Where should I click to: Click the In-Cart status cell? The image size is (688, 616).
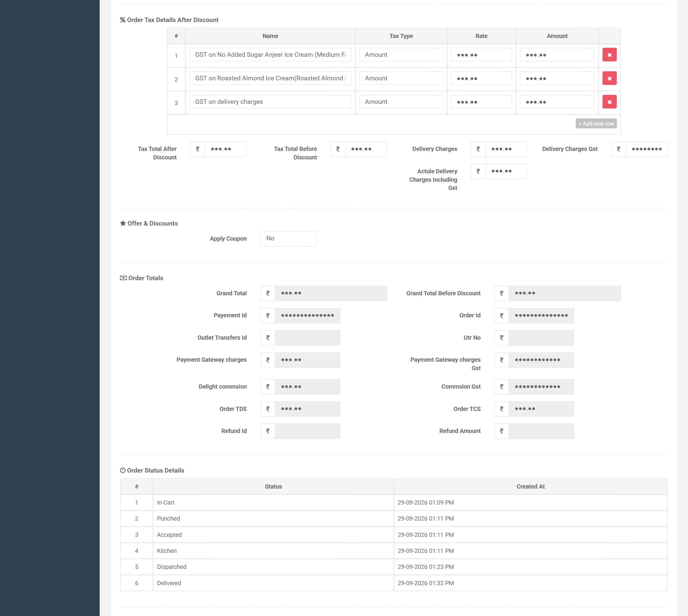click(273, 503)
